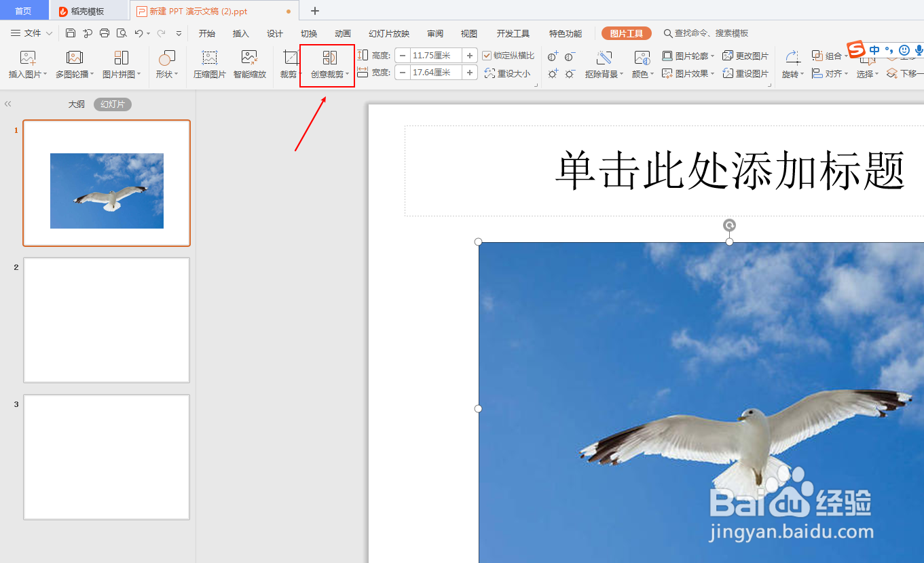Screen dimensions: 924x563
Task: Click the 更改图片 change picture button
Action: 745,56
